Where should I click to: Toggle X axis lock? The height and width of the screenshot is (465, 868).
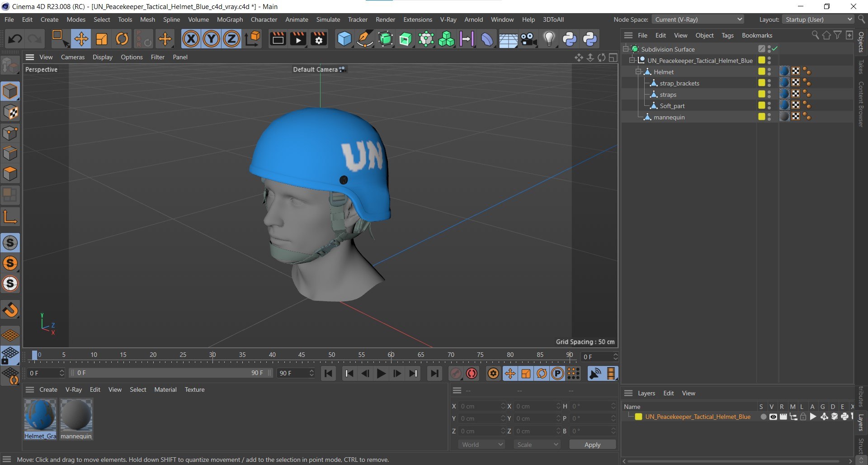(x=191, y=39)
